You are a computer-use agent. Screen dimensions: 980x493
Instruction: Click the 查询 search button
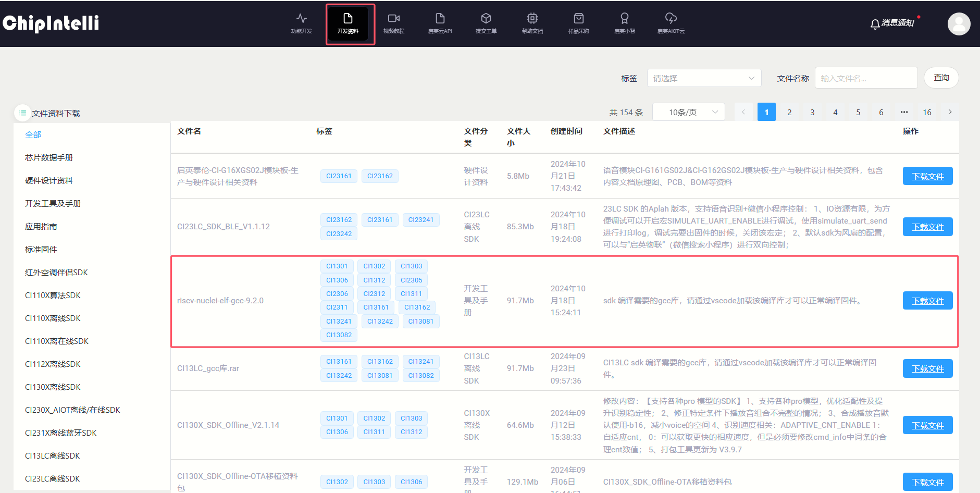click(x=941, y=78)
